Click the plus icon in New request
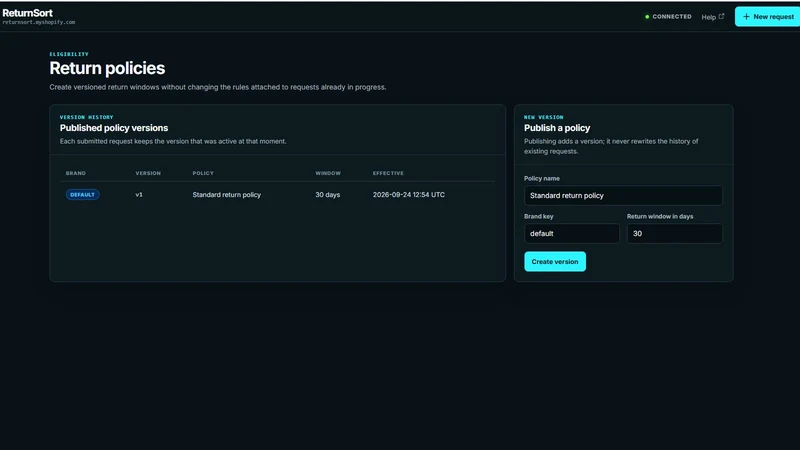Image resolution: width=800 pixels, height=450 pixels. pyautogui.click(x=746, y=16)
